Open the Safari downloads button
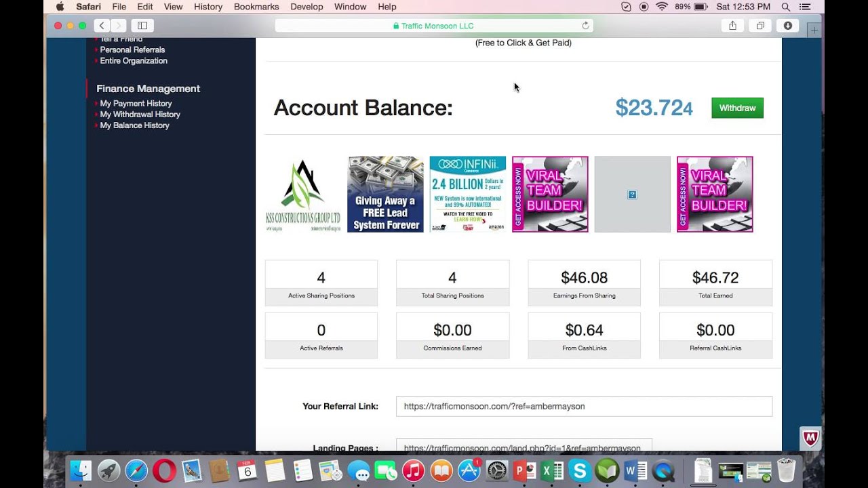Image resolution: width=868 pixels, height=488 pixels. tap(788, 26)
